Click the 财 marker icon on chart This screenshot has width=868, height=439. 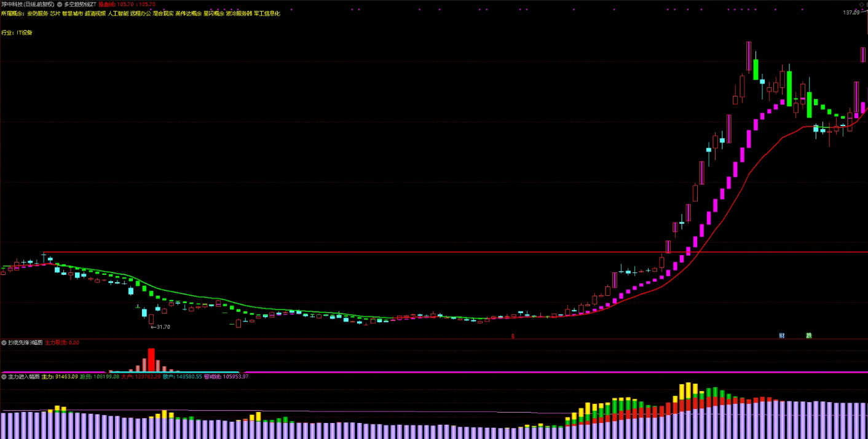pos(782,336)
